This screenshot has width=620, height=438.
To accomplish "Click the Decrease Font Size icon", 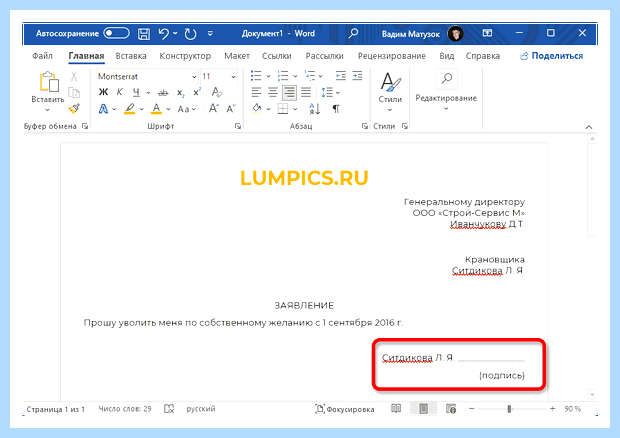I will (231, 108).
